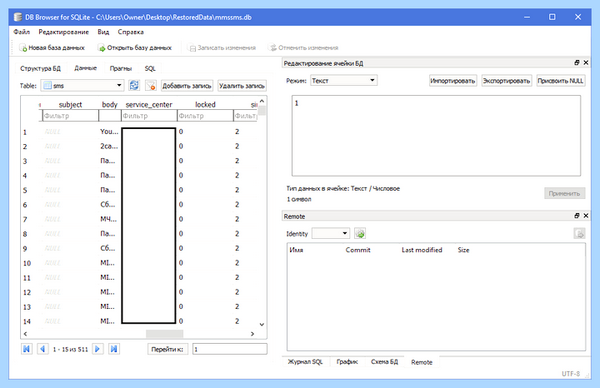Click the Import (Импортировать) button

coord(453,81)
